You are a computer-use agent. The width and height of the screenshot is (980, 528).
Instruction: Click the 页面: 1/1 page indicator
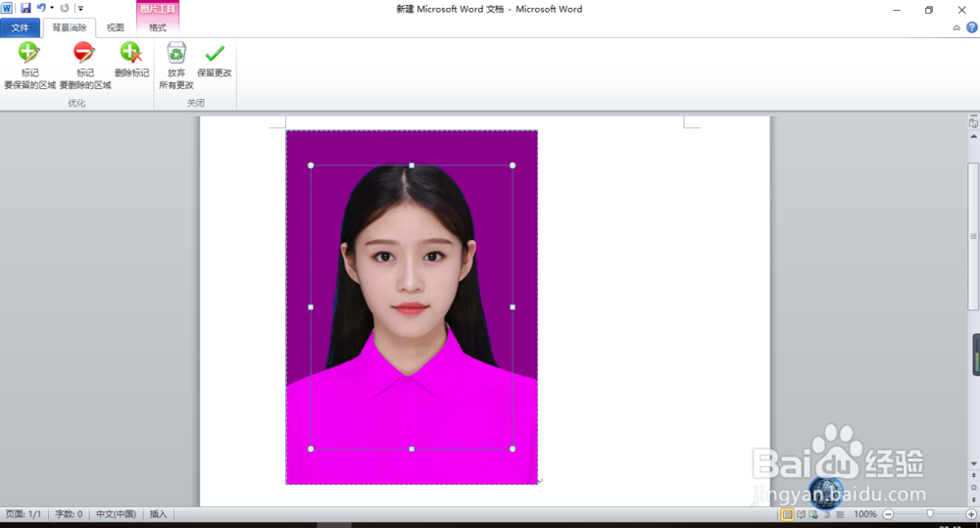(24, 514)
